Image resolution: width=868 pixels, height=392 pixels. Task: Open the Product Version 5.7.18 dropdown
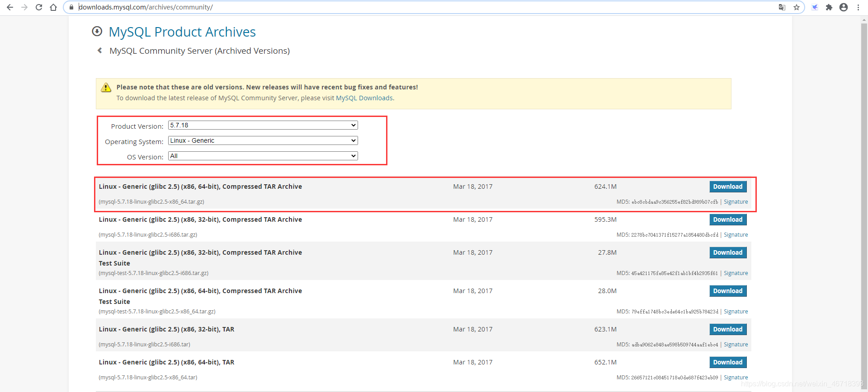pos(263,125)
